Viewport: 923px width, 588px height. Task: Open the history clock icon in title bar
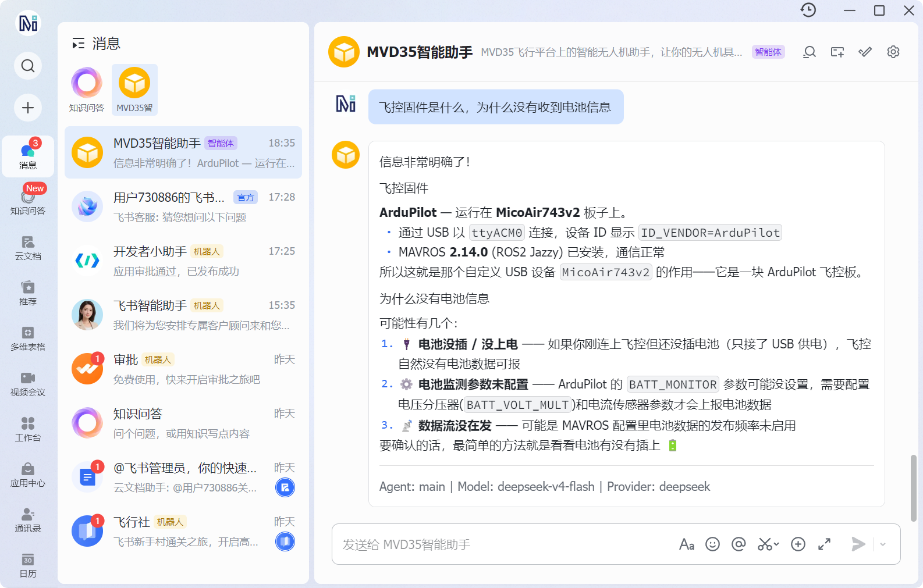(x=808, y=10)
